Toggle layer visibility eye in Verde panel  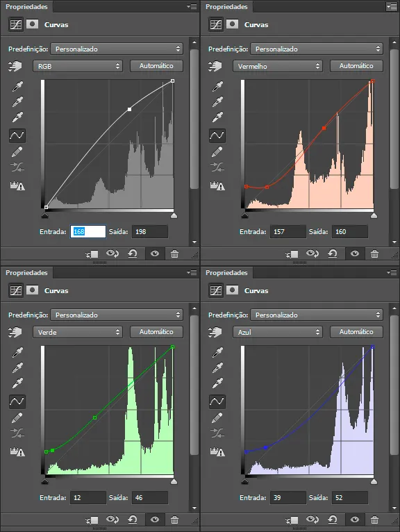[155, 519]
